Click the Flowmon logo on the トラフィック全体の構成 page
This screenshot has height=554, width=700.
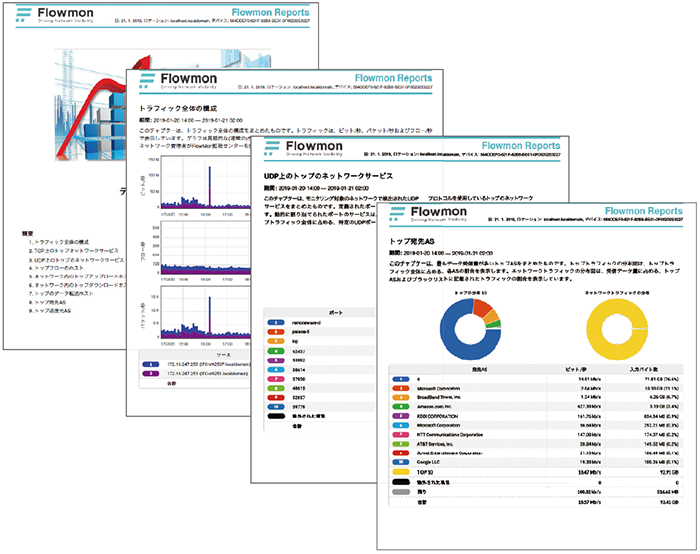pos(178,80)
